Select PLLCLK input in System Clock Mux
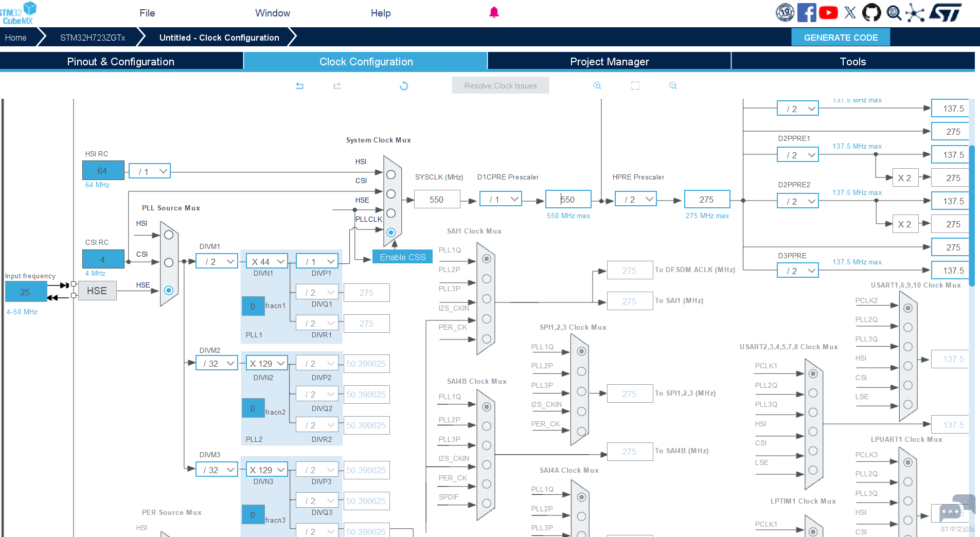 391,232
